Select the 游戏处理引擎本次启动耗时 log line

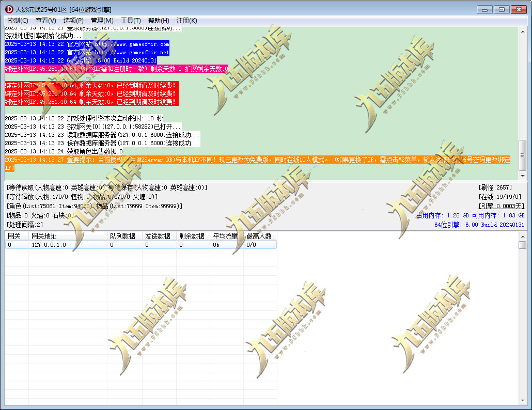(x=84, y=118)
